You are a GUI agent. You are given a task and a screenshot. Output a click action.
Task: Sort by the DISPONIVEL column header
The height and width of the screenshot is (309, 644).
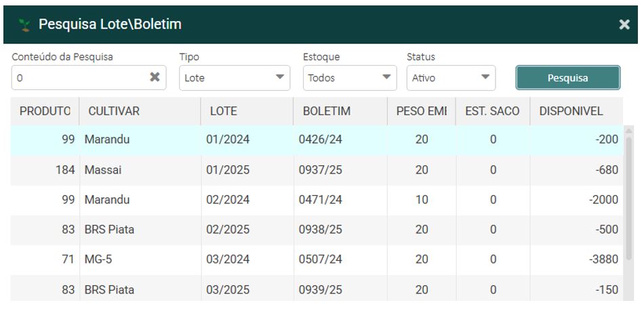pyautogui.click(x=571, y=112)
